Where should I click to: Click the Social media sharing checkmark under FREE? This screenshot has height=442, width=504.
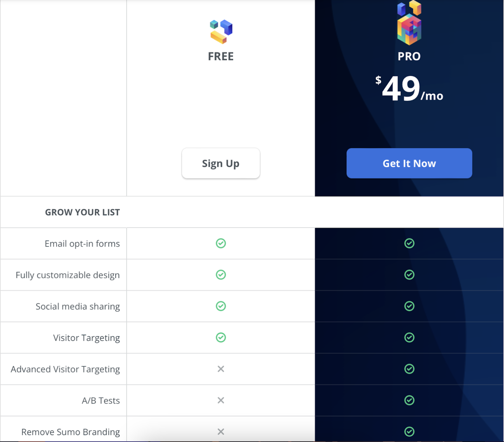pyautogui.click(x=221, y=306)
